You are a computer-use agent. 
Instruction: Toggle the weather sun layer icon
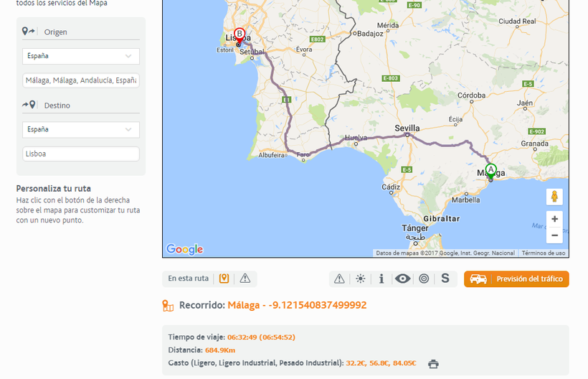click(x=360, y=279)
